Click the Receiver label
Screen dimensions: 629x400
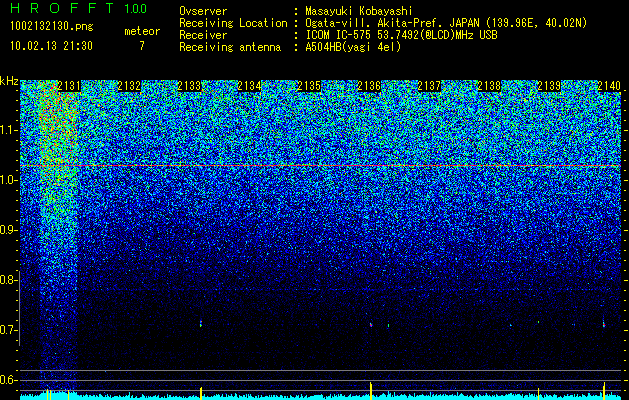(203, 35)
